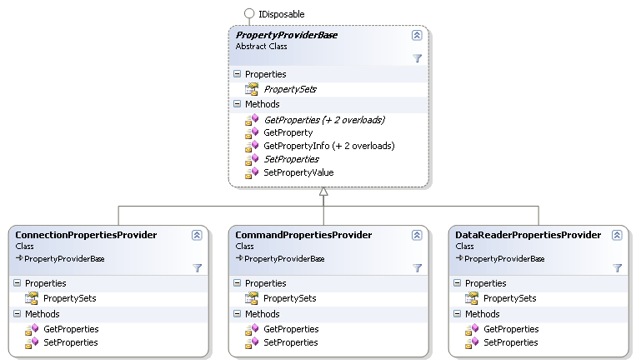Click the filter icon in PropertyProviderBase header

coord(417,58)
